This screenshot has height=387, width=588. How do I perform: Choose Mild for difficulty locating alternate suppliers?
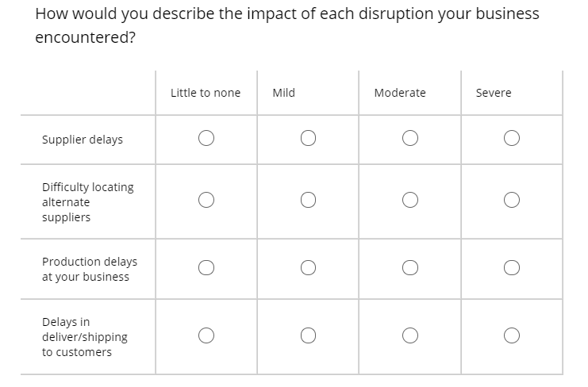tap(308, 200)
